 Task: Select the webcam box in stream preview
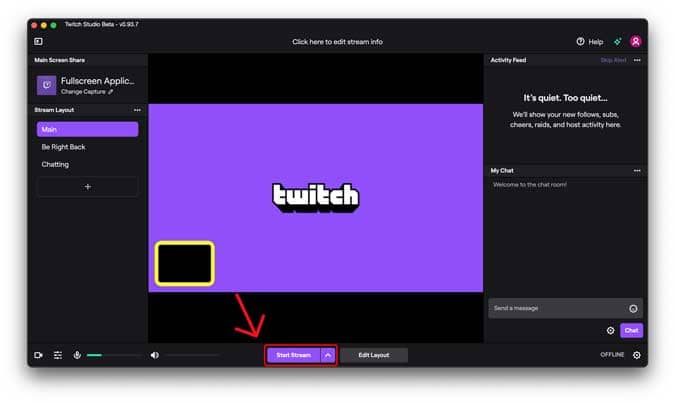click(x=185, y=264)
